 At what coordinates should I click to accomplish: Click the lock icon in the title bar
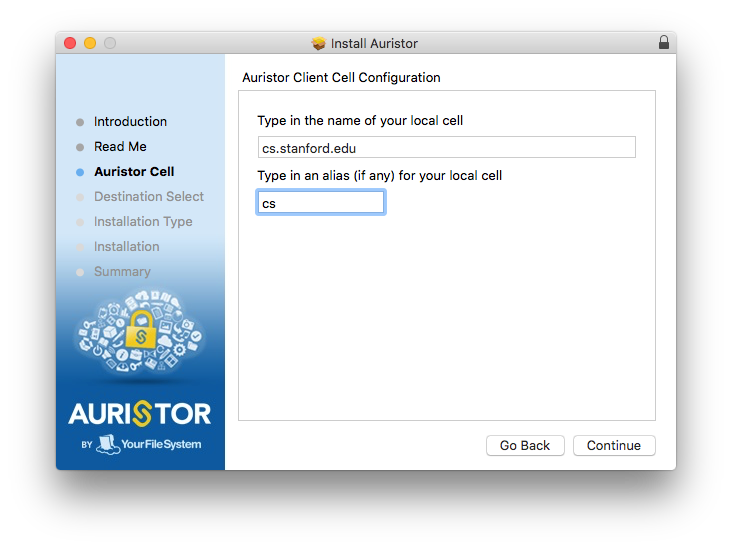[664, 43]
